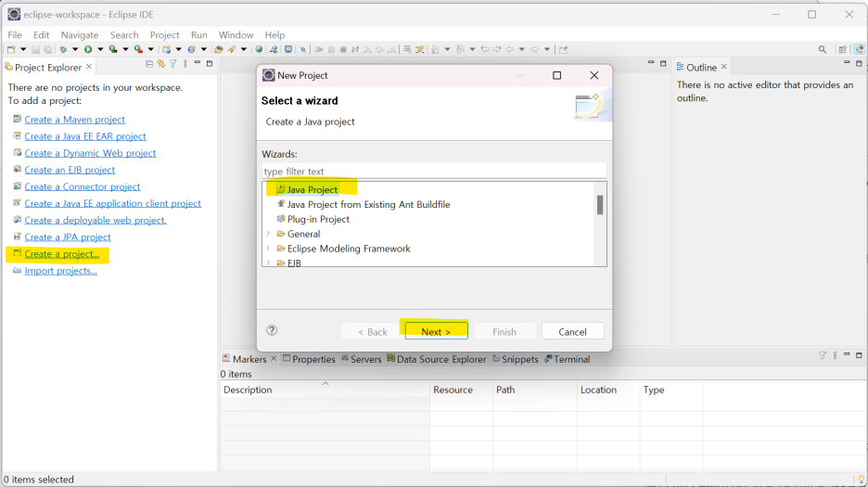This screenshot has height=487, width=868.
Task: Click the Open Type folder toolbar icon
Action: (x=219, y=49)
